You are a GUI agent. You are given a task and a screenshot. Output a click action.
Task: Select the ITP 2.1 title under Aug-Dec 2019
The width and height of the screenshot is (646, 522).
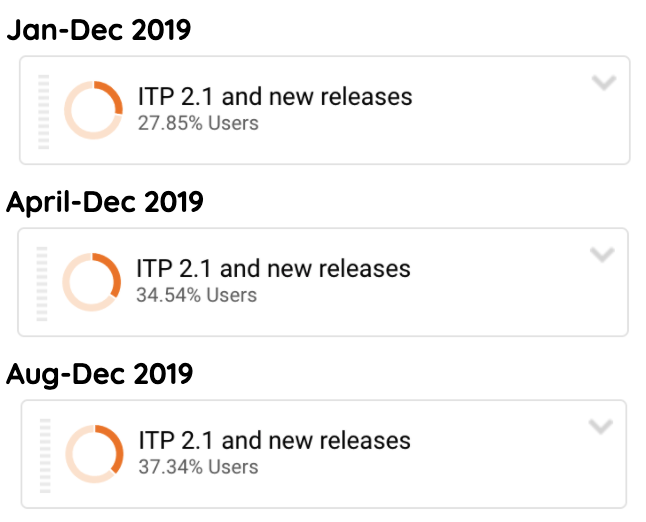(x=274, y=441)
